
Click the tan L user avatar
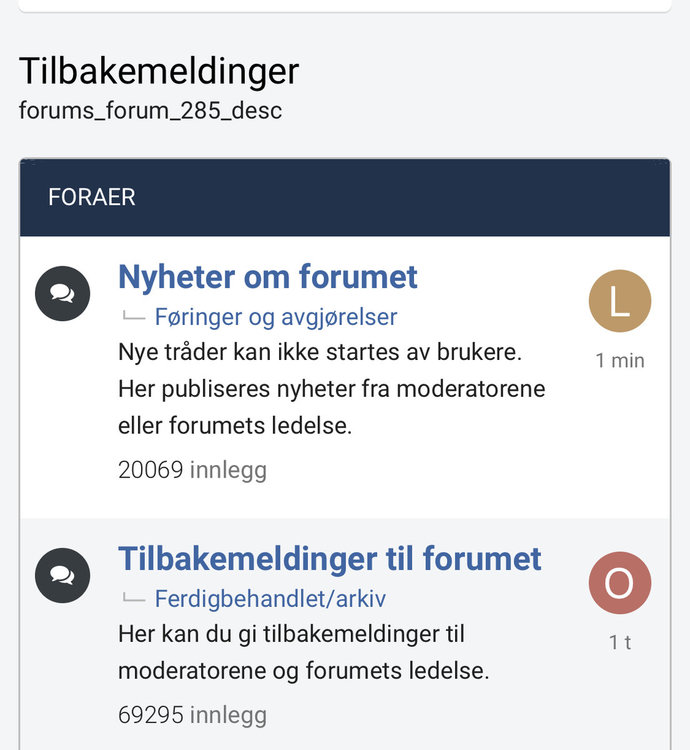pyautogui.click(x=620, y=301)
